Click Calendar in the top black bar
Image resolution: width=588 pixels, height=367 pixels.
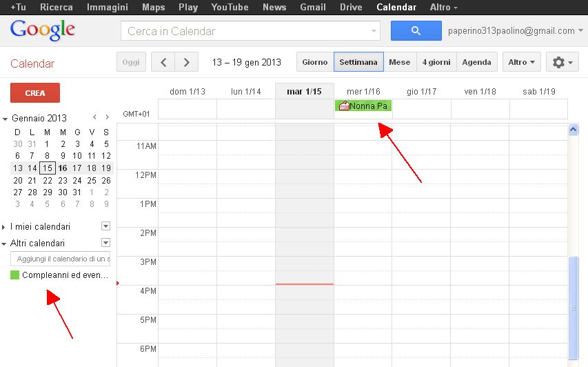pyautogui.click(x=396, y=7)
